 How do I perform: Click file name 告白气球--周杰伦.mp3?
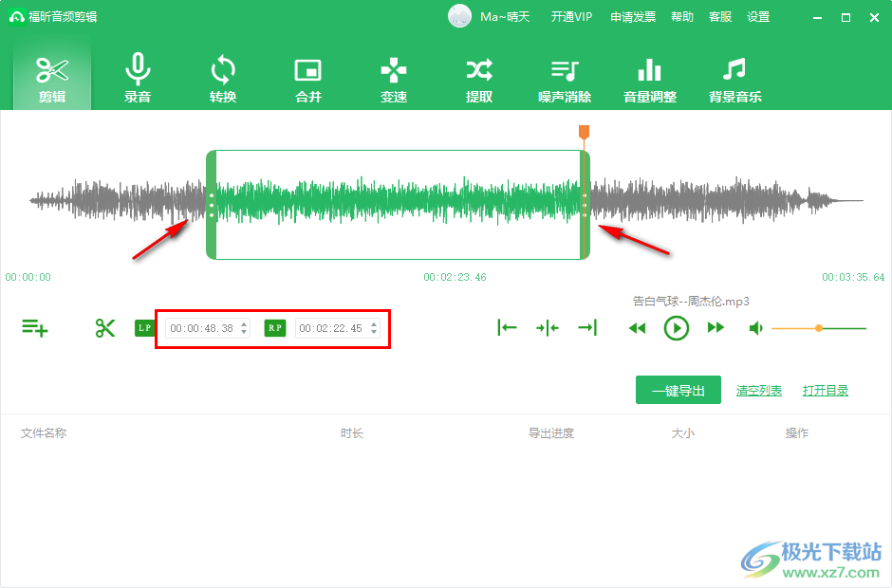coord(691,302)
